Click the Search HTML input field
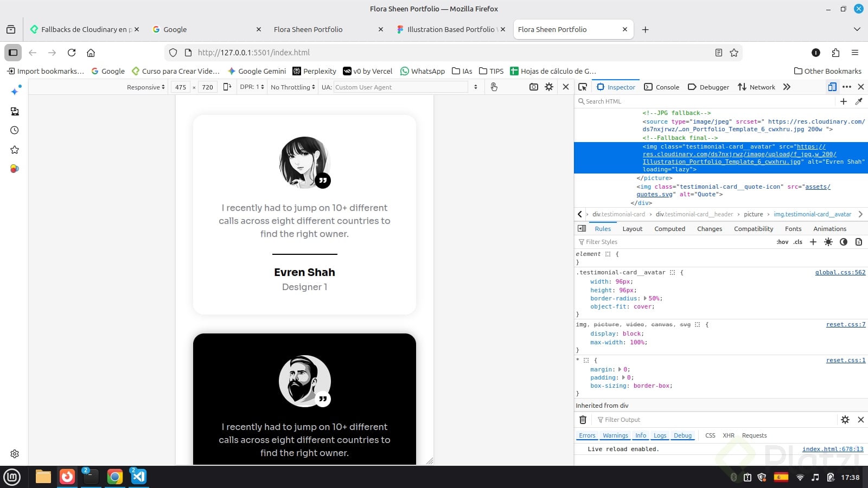Image resolution: width=868 pixels, height=488 pixels. tap(705, 101)
